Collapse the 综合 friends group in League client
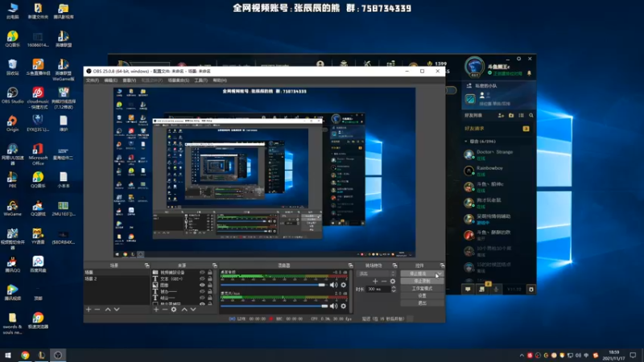Image resolution: width=644 pixels, height=362 pixels. pyautogui.click(x=466, y=142)
